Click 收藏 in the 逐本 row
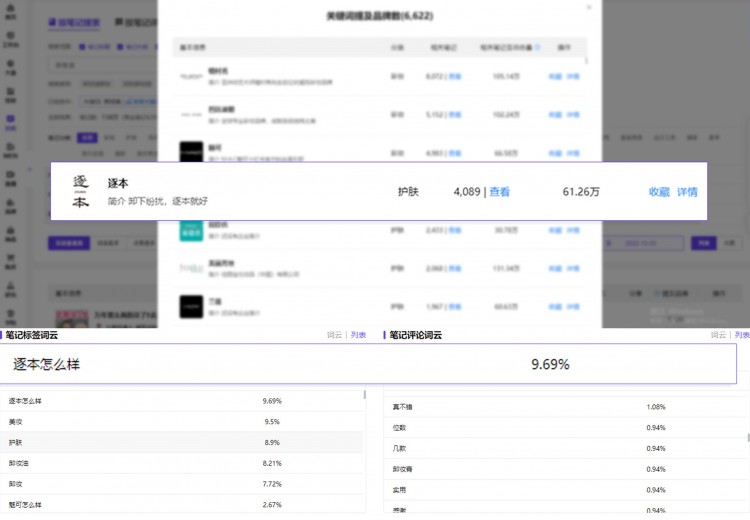 pos(659,192)
